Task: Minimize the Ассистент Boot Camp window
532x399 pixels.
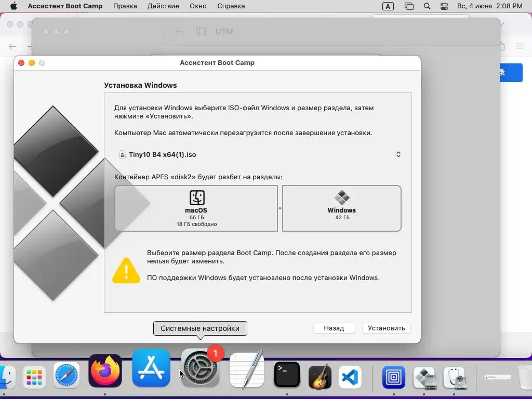Action: (x=32, y=63)
